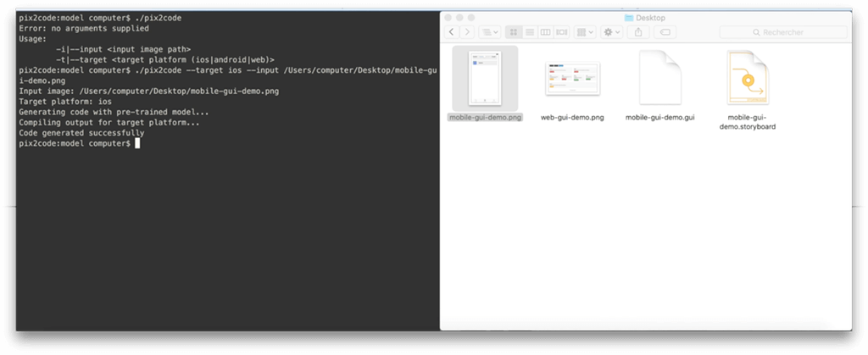Viewport: 868px width, 355px height.
Task: Switch Finder to list view
Action: (529, 32)
